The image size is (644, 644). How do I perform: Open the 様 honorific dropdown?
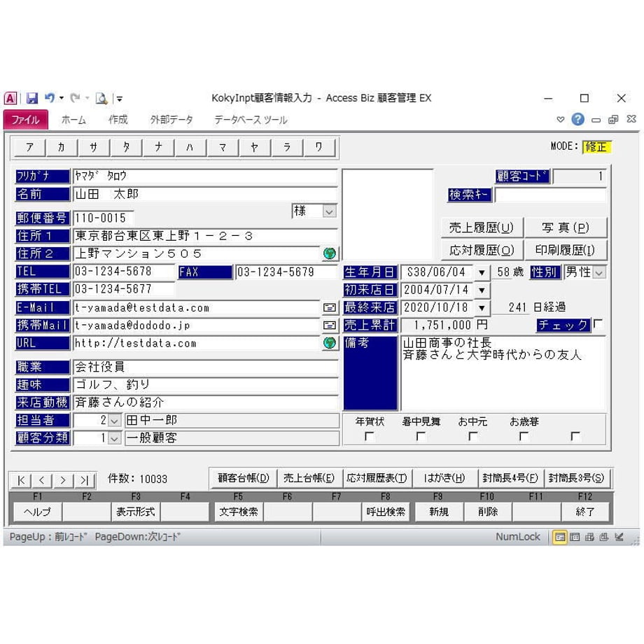pyautogui.click(x=329, y=211)
